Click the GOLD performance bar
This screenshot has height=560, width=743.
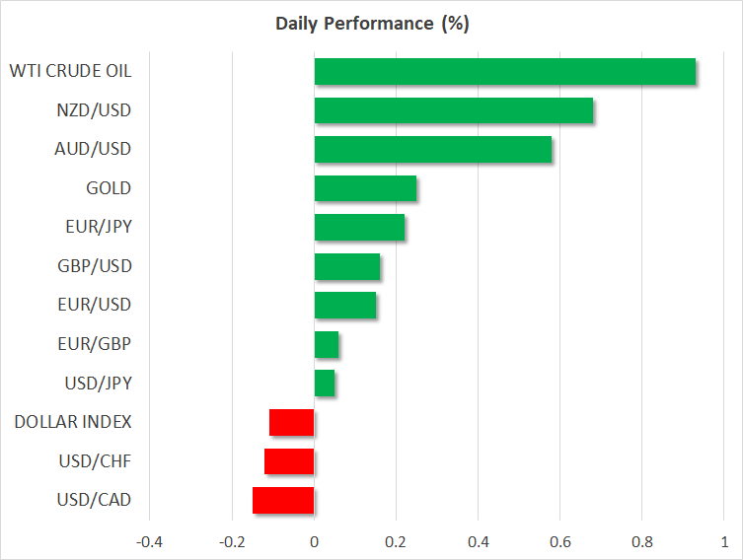(x=365, y=188)
